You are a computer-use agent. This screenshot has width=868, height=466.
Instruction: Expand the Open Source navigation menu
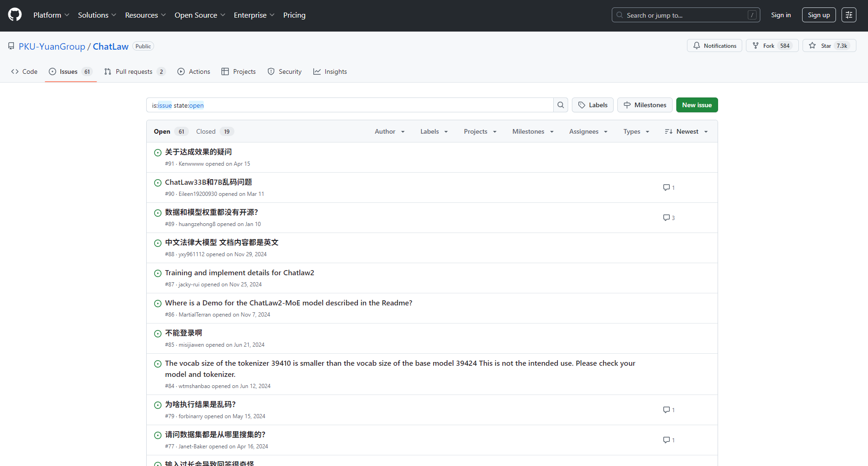point(200,15)
